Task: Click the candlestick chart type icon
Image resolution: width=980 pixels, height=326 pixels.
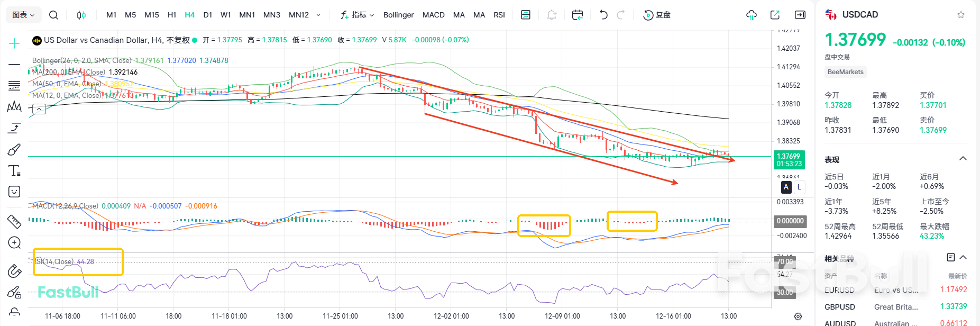Action: tap(81, 15)
